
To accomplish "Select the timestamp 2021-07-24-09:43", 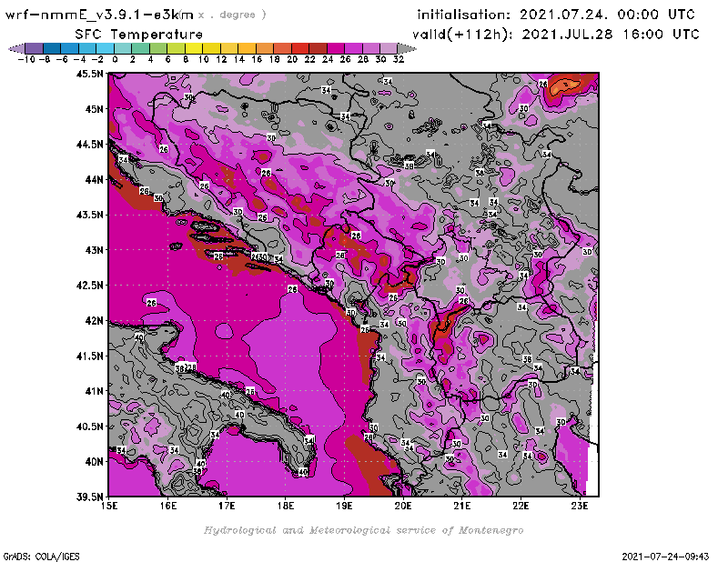I will point(665,557).
